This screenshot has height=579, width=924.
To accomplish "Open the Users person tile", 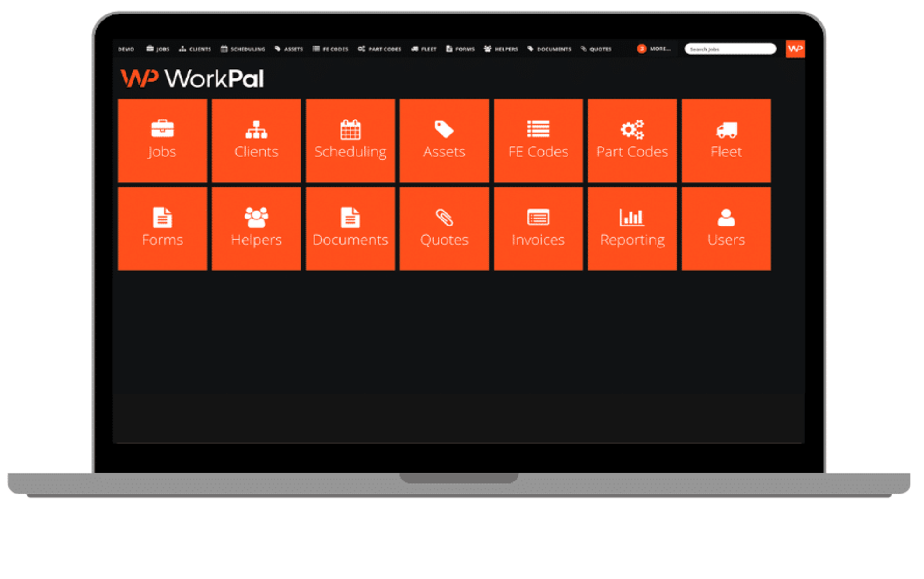I will 726,228.
